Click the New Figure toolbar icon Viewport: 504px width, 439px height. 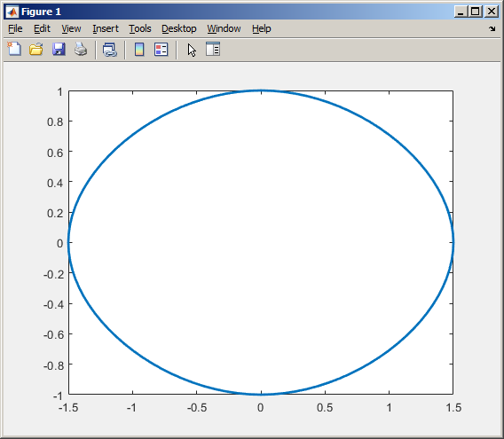[14, 50]
